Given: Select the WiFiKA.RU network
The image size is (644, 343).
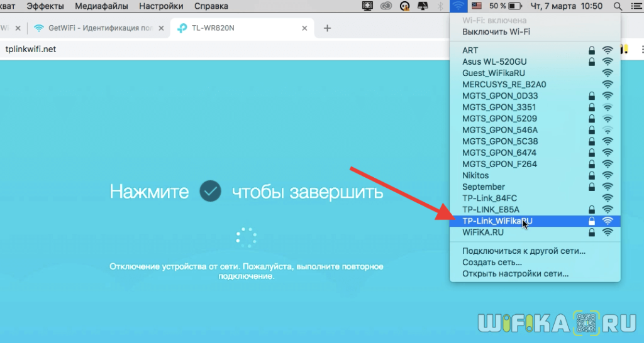Looking at the screenshot, I should [482, 232].
